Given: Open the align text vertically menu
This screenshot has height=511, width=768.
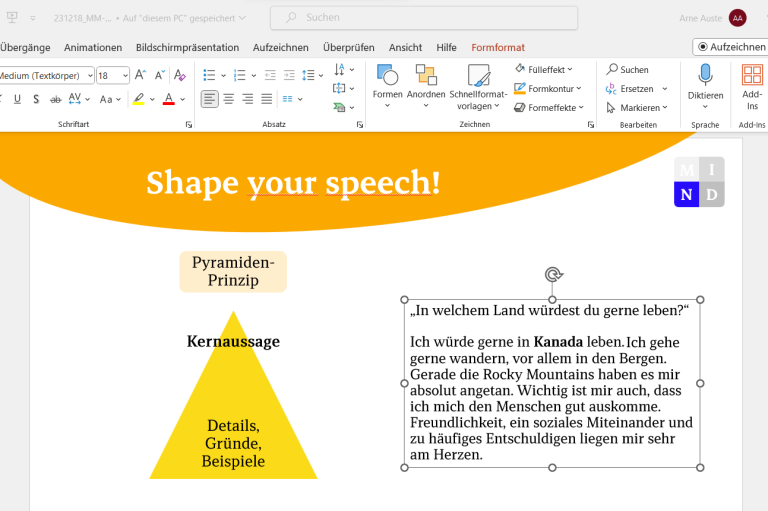Looking at the screenshot, I should click(x=344, y=89).
